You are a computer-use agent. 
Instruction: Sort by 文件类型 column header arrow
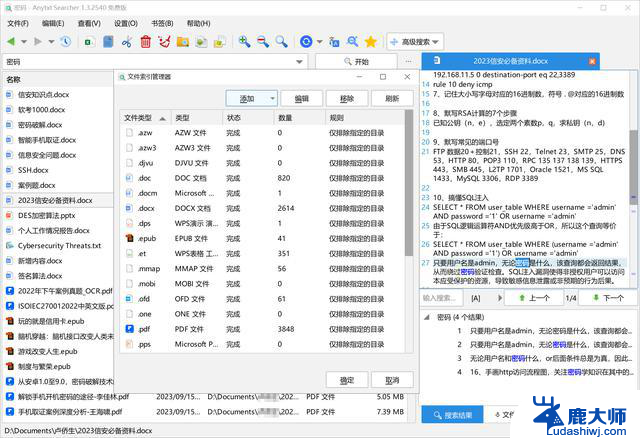pyautogui.click(x=162, y=118)
